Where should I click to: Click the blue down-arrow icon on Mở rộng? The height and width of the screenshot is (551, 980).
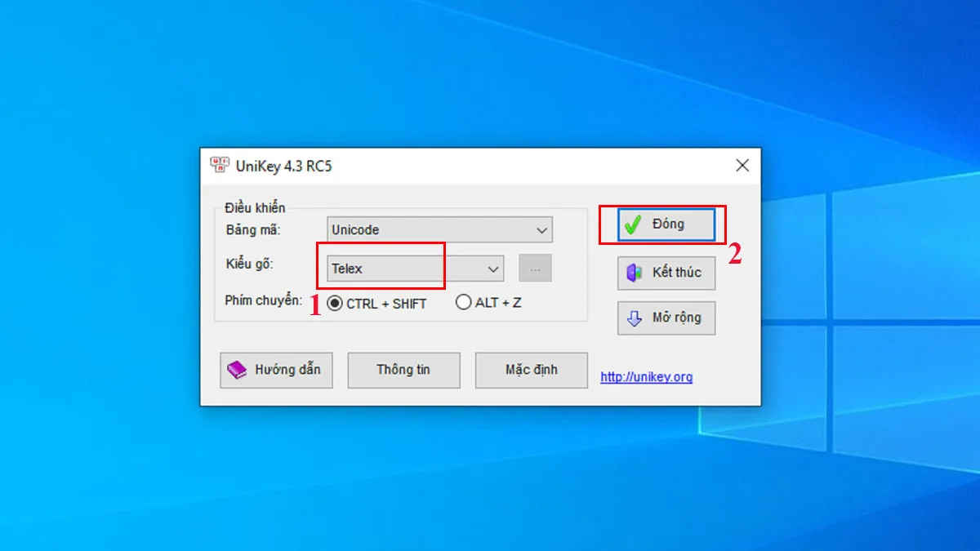coord(635,318)
